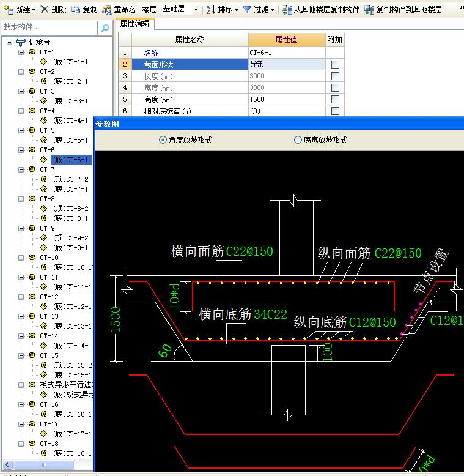Click the gear icon beside (底)CT-2-1

pos(43,81)
